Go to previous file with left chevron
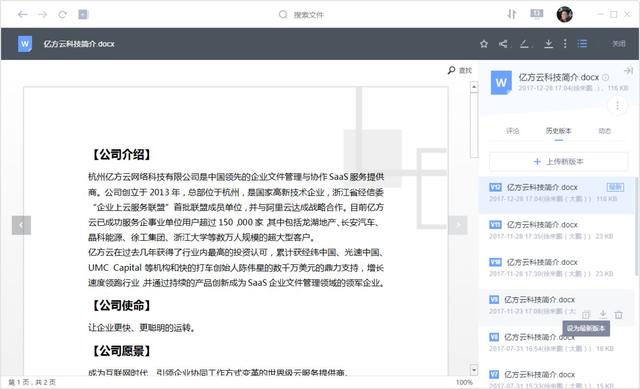640x389 pixels. tap(21, 225)
